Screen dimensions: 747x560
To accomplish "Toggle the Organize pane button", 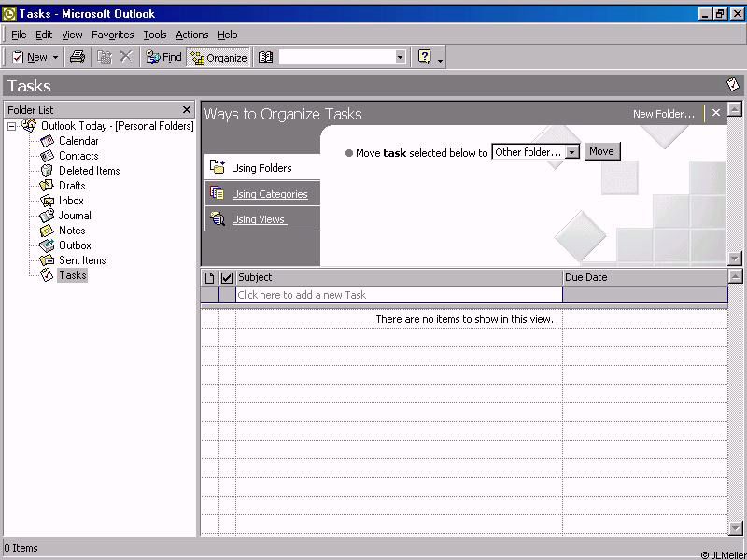I will coord(218,57).
